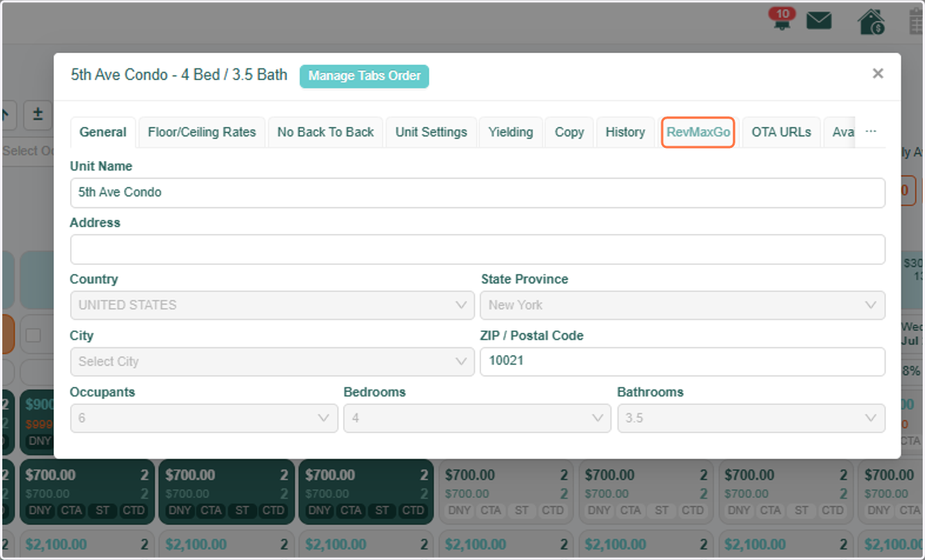
Task: Open the History tab
Action: click(x=625, y=132)
